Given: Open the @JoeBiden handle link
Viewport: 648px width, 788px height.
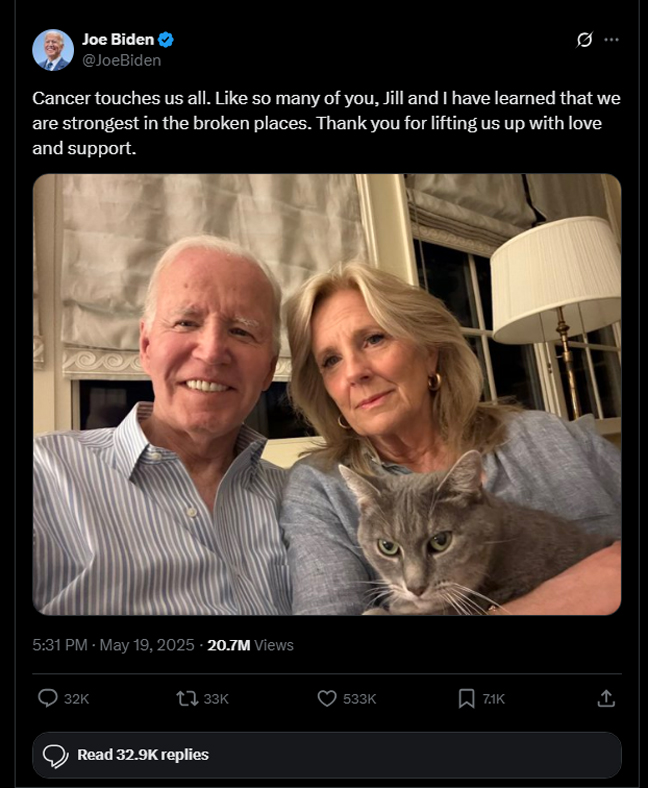Looking at the screenshot, I should click(x=122, y=60).
